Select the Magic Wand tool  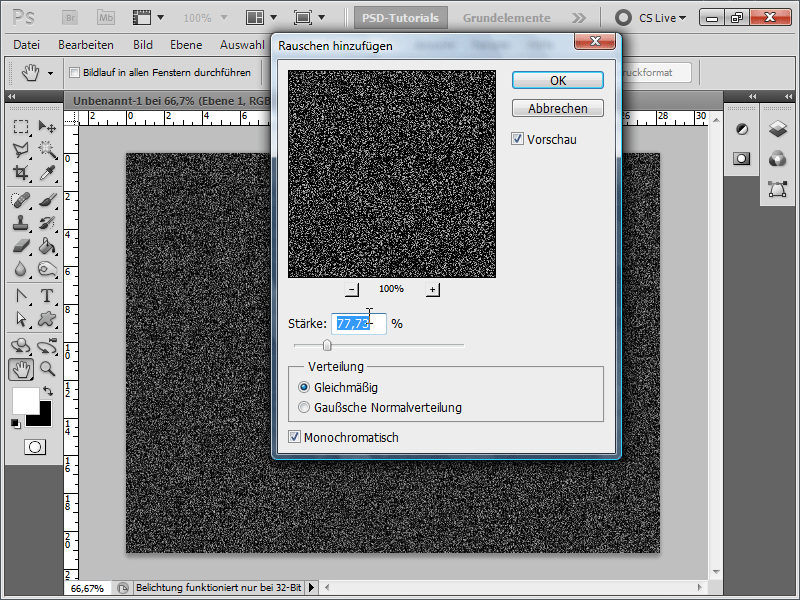47,149
